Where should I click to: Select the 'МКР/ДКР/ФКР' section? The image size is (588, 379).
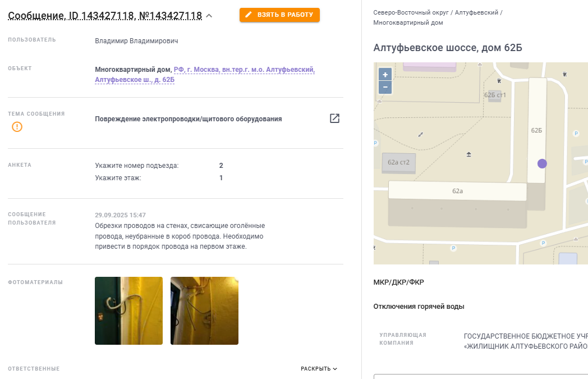tap(398, 282)
